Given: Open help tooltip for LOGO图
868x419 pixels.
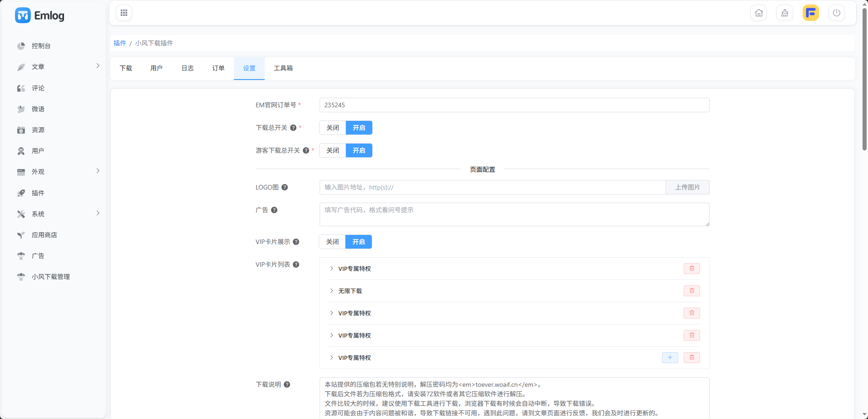Looking at the screenshot, I should [x=285, y=187].
